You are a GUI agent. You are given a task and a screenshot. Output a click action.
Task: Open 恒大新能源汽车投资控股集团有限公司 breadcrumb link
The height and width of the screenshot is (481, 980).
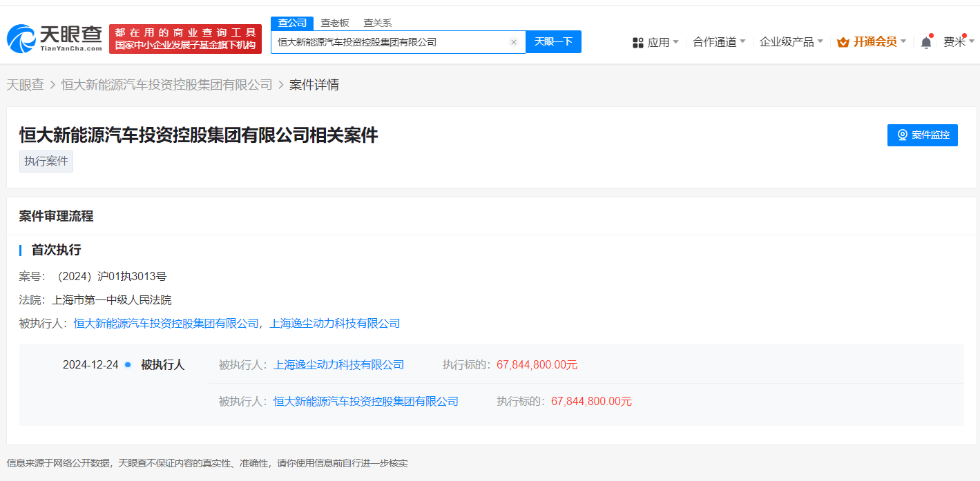pyautogui.click(x=167, y=85)
